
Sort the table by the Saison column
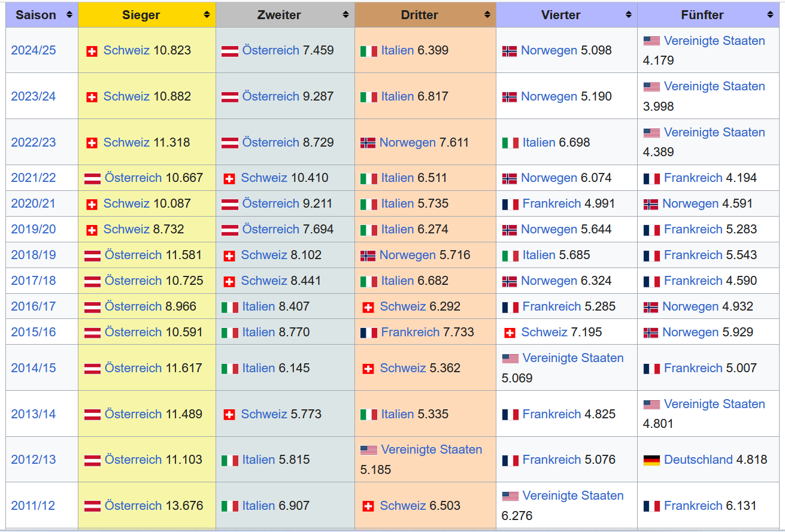[41, 15]
